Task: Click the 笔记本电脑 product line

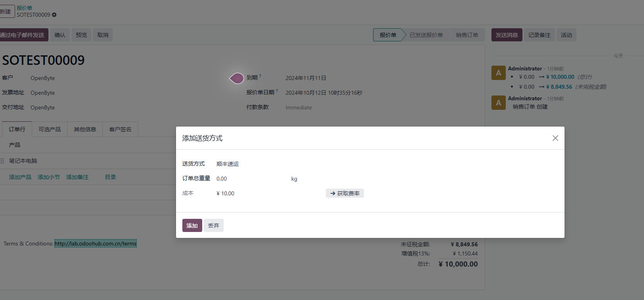Action: point(23,161)
